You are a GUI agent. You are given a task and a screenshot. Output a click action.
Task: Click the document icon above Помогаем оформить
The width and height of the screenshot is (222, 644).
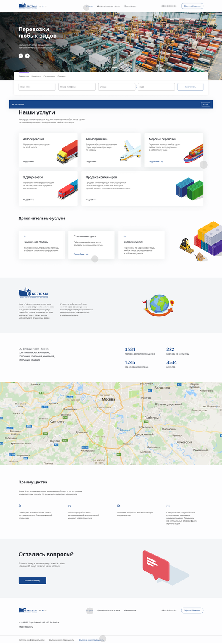point(119,506)
